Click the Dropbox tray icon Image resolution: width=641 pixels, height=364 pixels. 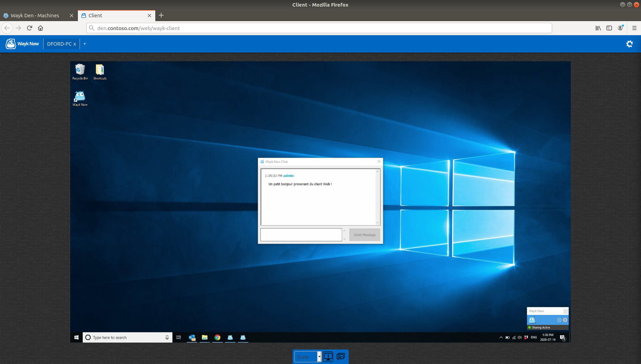pyautogui.click(x=526, y=337)
